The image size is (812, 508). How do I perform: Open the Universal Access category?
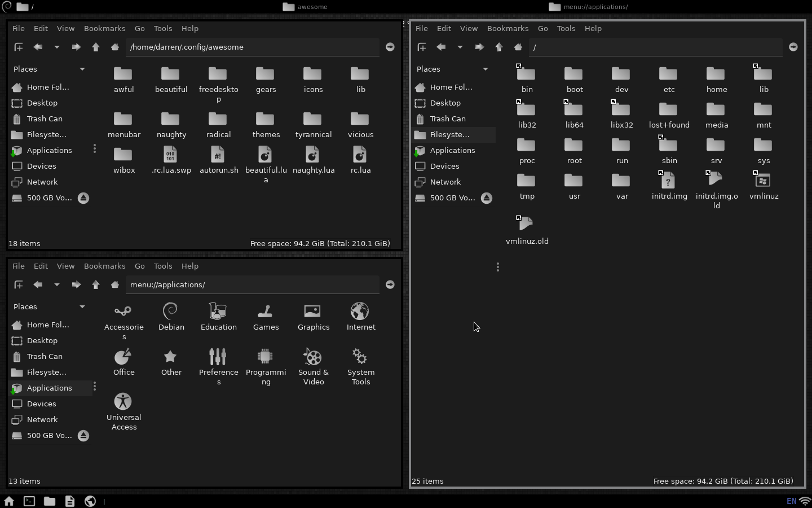(124, 411)
